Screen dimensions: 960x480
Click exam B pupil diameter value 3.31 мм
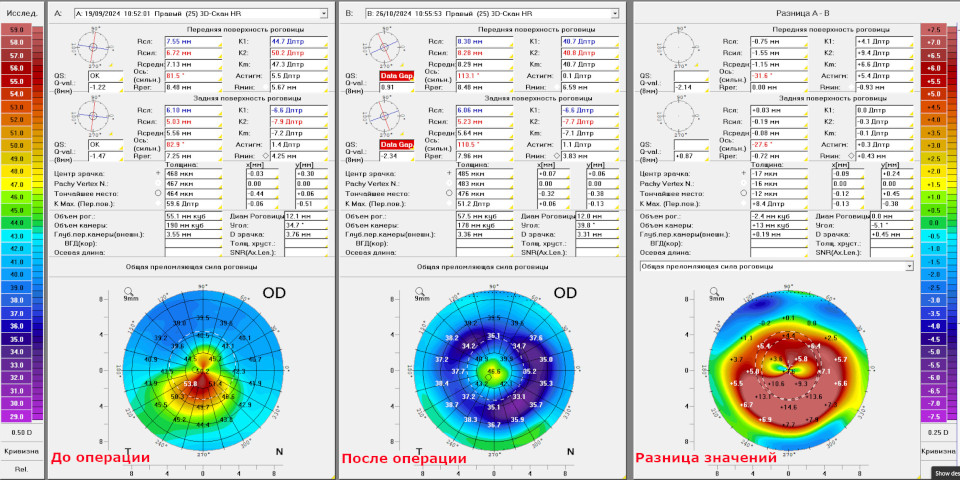[x=597, y=234]
